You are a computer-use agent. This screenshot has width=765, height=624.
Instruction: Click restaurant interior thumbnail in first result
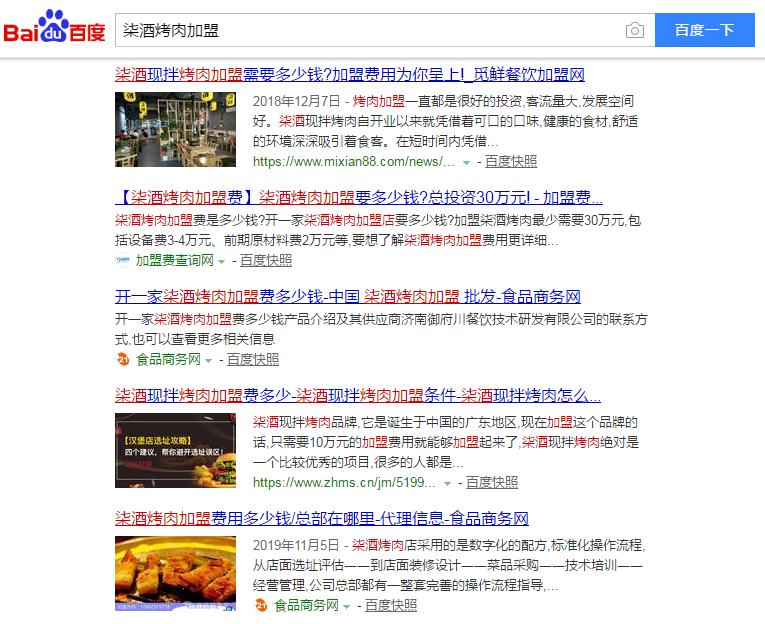[168, 129]
